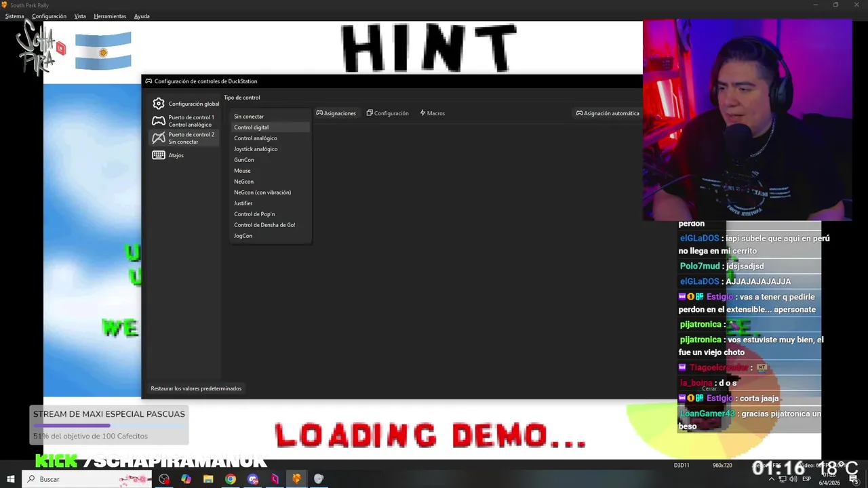Open OBS Studio from the taskbar

click(164, 479)
